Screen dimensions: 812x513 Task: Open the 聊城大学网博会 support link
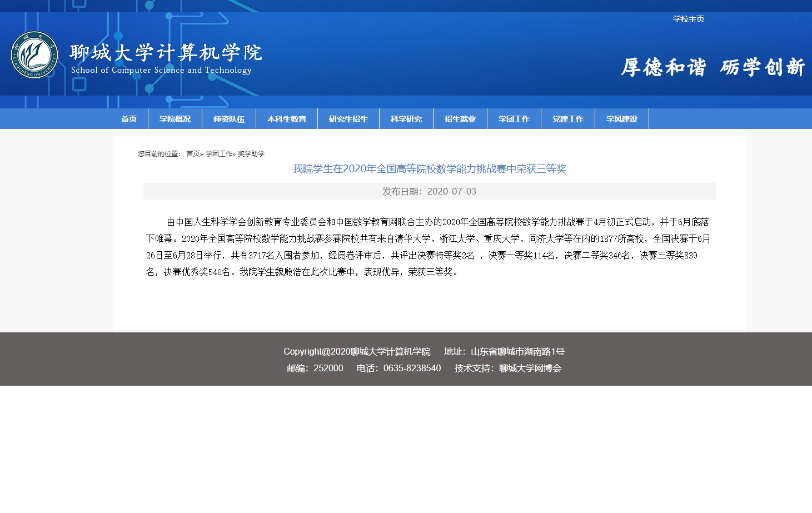click(x=530, y=368)
